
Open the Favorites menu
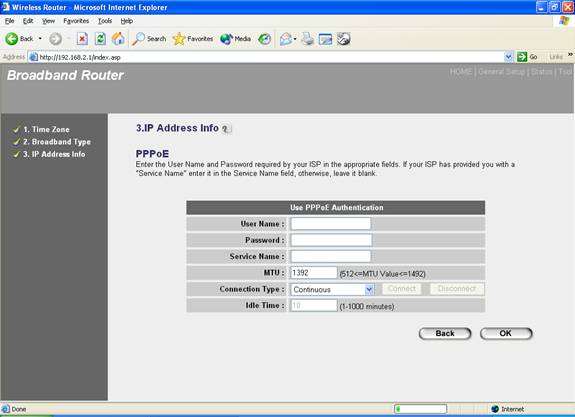pos(76,21)
